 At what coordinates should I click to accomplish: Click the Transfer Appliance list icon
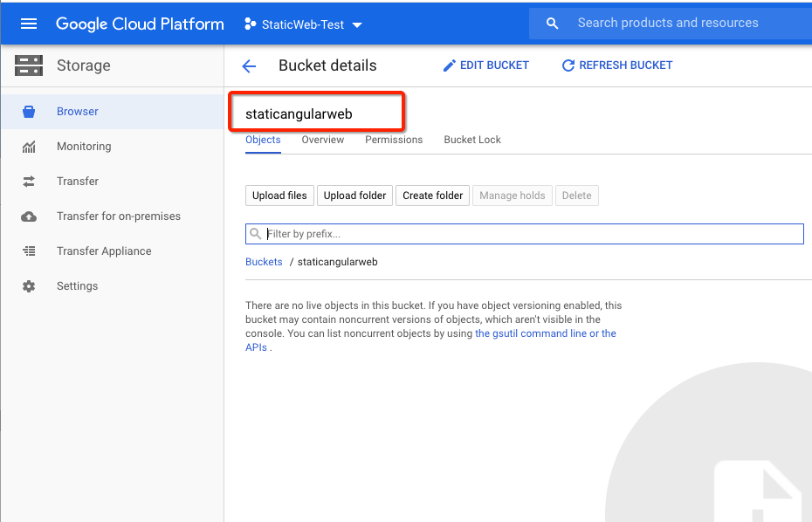click(x=29, y=251)
